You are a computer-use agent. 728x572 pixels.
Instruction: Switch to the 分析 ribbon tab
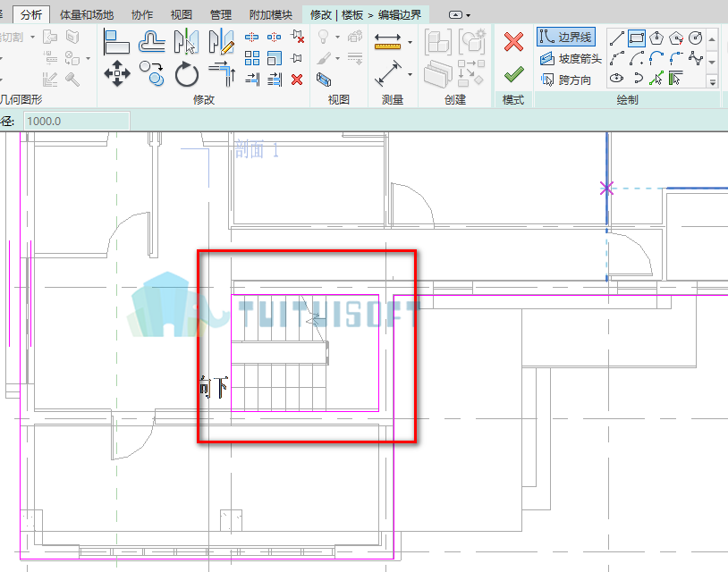click(31, 15)
